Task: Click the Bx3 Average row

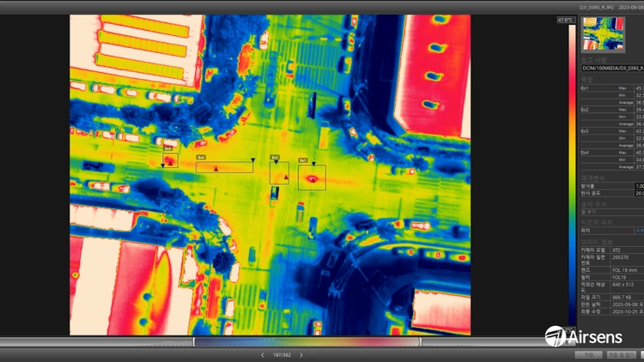Action: tap(612, 145)
